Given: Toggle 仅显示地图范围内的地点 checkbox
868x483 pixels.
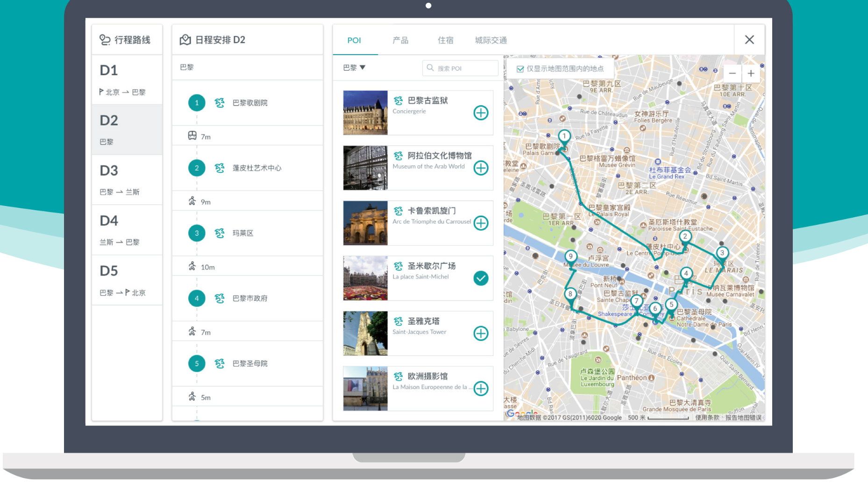Looking at the screenshot, I should click(x=520, y=69).
